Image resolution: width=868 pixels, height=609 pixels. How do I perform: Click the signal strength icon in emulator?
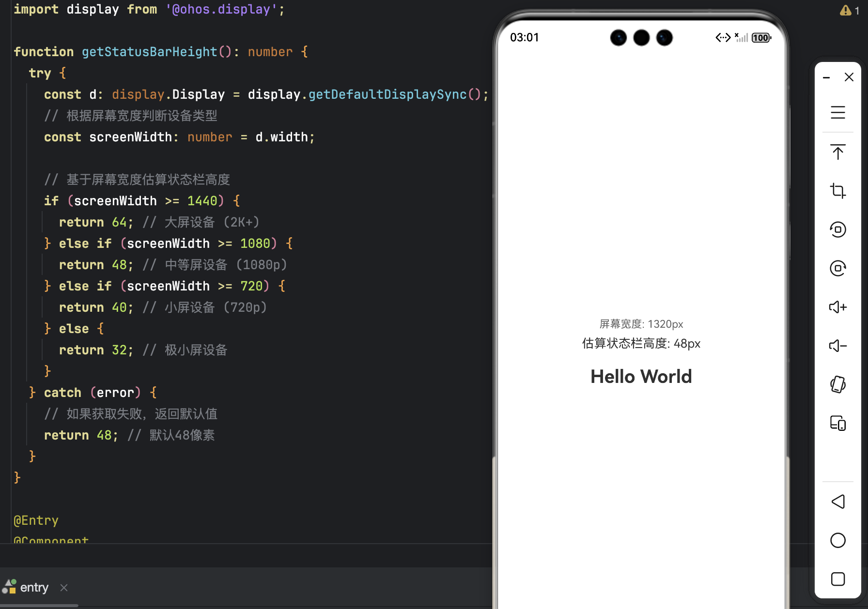(x=742, y=37)
